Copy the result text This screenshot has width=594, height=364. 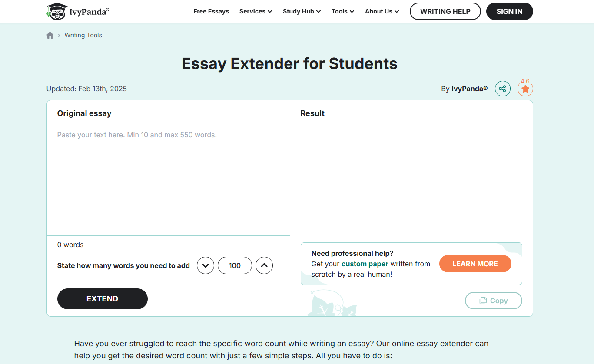[x=494, y=301]
